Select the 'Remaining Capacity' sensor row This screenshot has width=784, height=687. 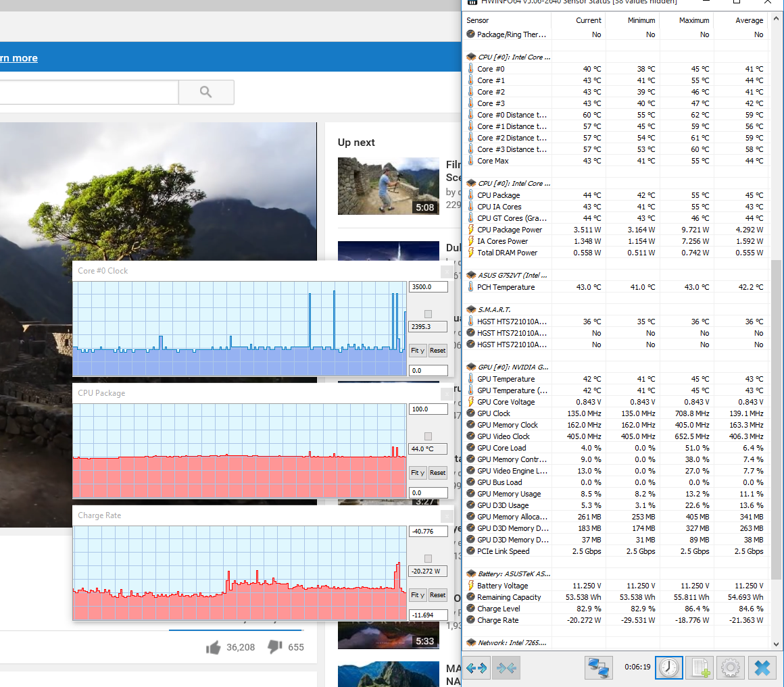coord(615,598)
